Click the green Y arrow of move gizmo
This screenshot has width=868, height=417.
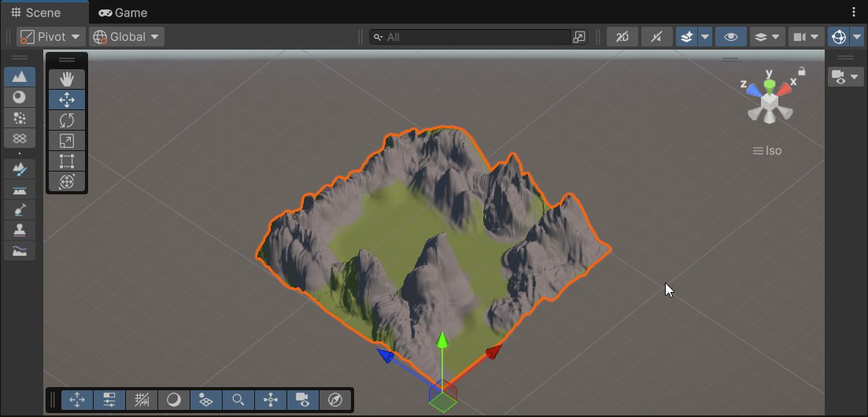[441, 340]
